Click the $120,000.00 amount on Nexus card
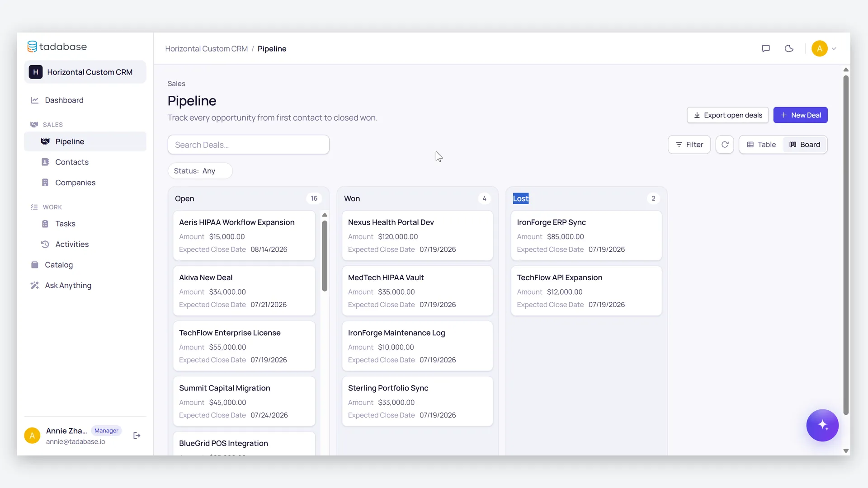The width and height of the screenshot is (868, 488). tap(398, 237)
